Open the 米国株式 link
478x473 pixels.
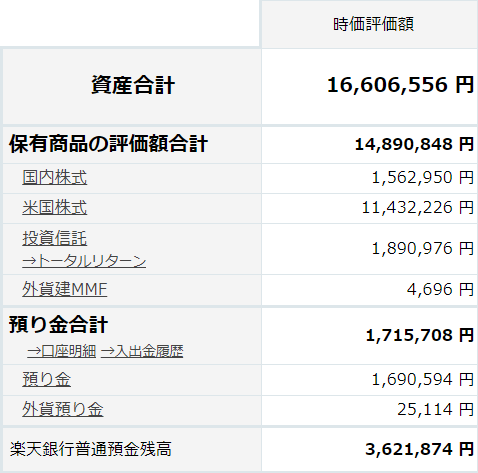[55, 207]
